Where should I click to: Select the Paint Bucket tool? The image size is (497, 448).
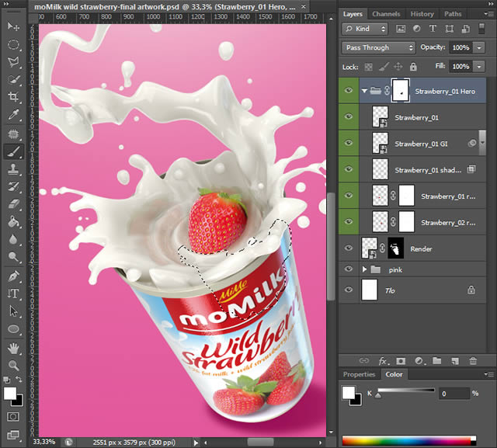[13, 222]
